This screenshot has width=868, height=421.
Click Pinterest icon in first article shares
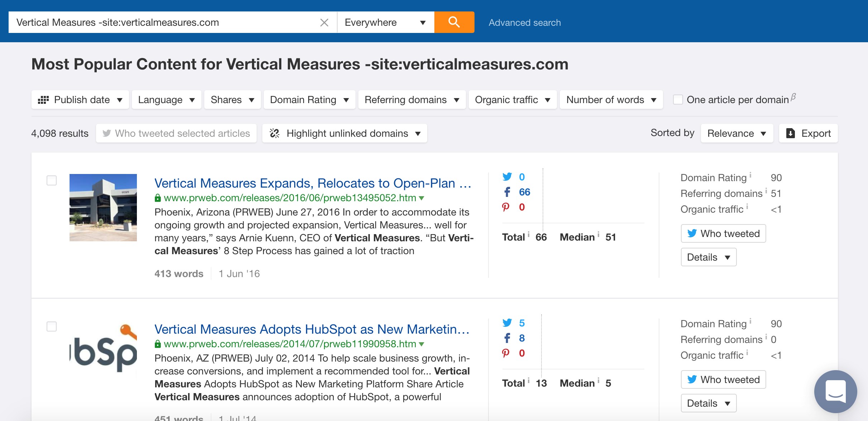pos(506,207)
